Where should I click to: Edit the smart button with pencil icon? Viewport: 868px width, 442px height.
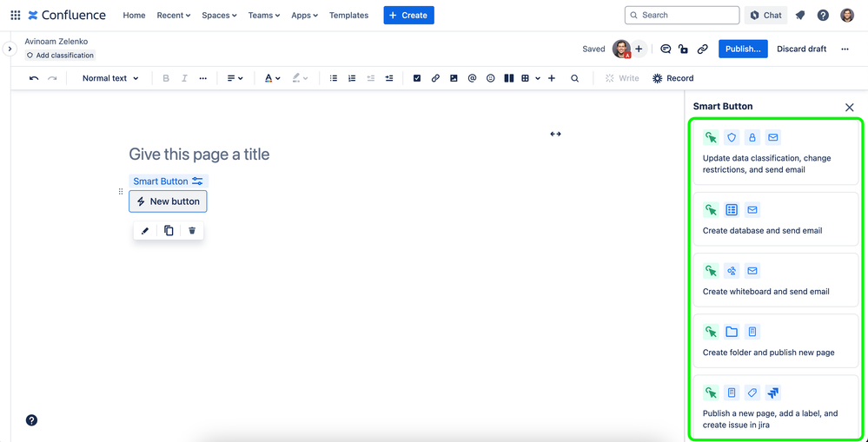[145, 231]
